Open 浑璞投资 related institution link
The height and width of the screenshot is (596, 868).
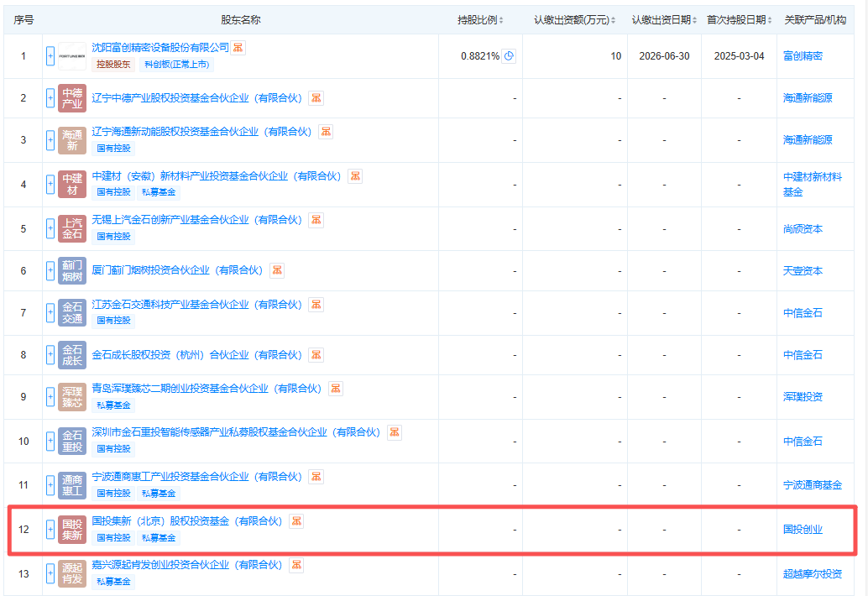pos(803,397)
